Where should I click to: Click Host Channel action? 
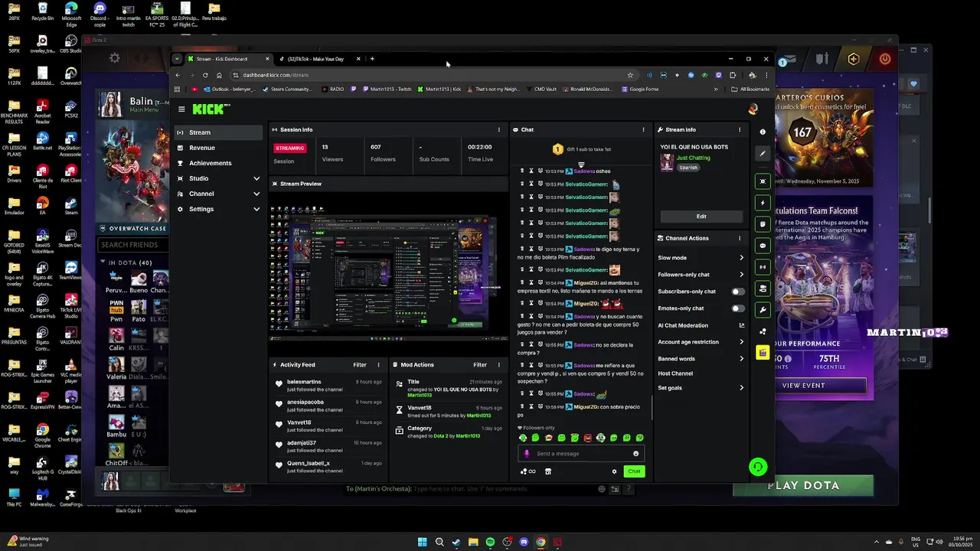(x=675, y=373)
